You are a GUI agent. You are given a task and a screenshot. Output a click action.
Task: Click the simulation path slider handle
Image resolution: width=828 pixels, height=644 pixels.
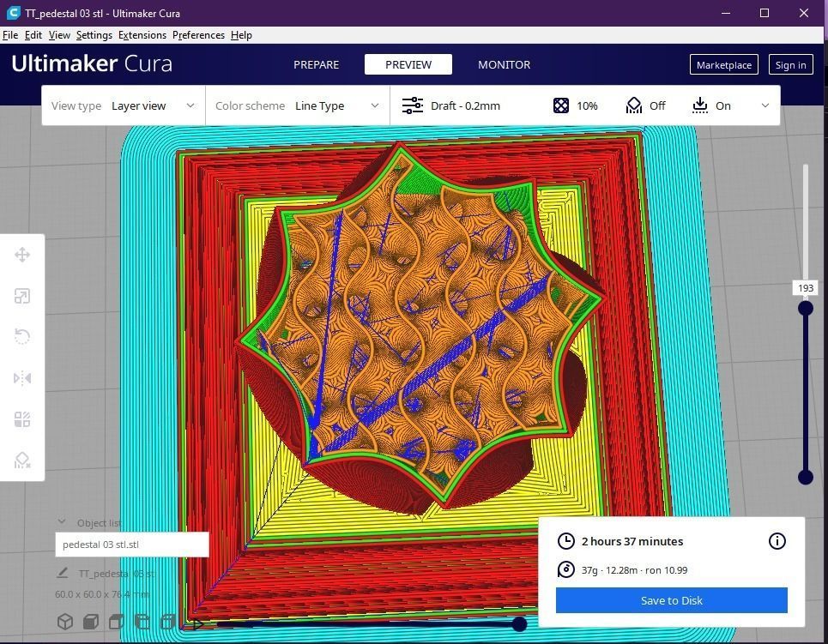520,624
